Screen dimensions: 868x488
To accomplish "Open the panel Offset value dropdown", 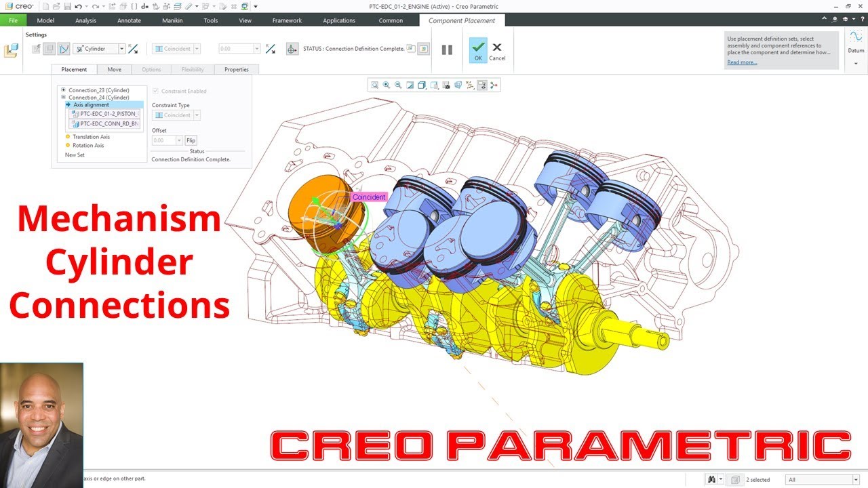I will (179, 140).
